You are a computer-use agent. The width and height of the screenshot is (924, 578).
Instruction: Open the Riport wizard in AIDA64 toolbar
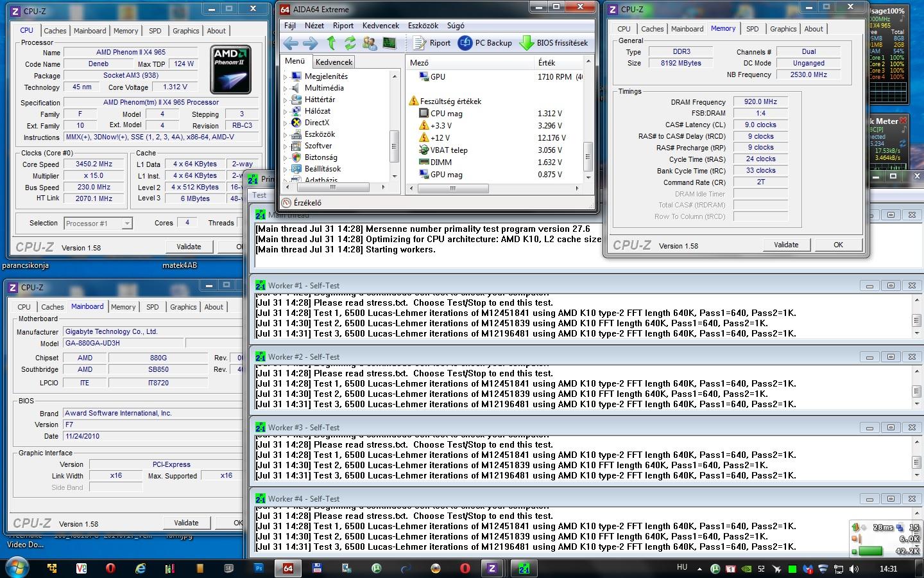pyautogui.click(x=432, y=43)
